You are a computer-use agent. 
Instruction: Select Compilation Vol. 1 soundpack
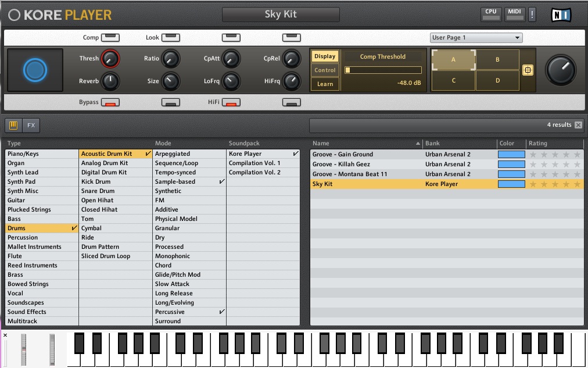(263, 163)
